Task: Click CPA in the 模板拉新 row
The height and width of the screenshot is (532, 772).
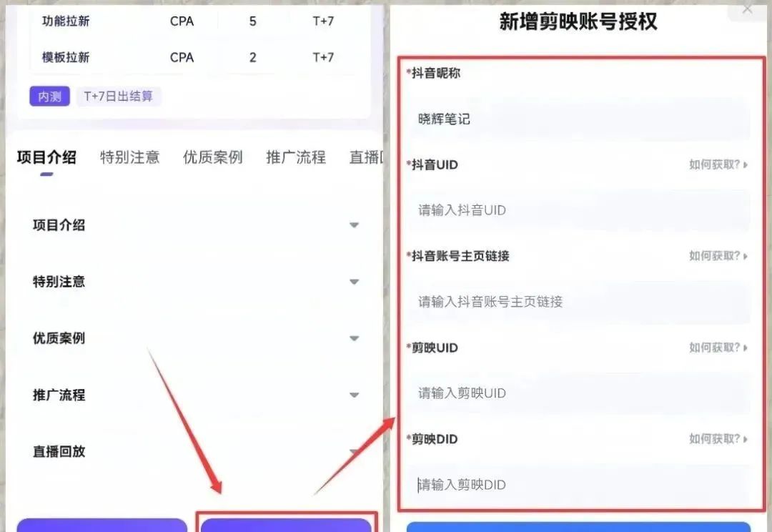Action: click(182, 57)
